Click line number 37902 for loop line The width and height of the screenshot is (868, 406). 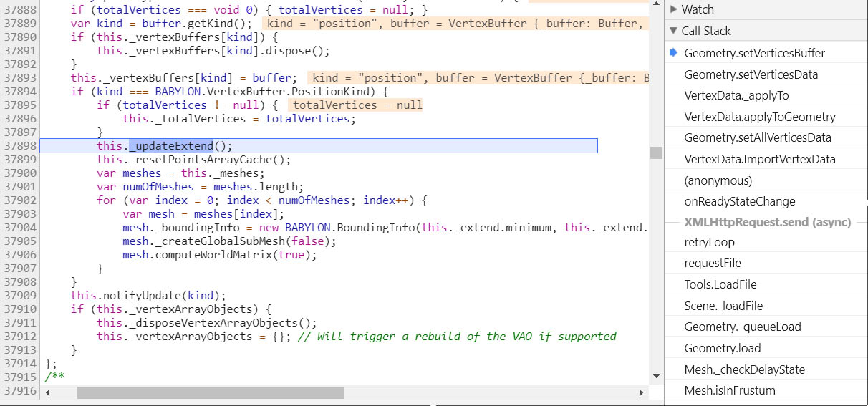[20, 200]
